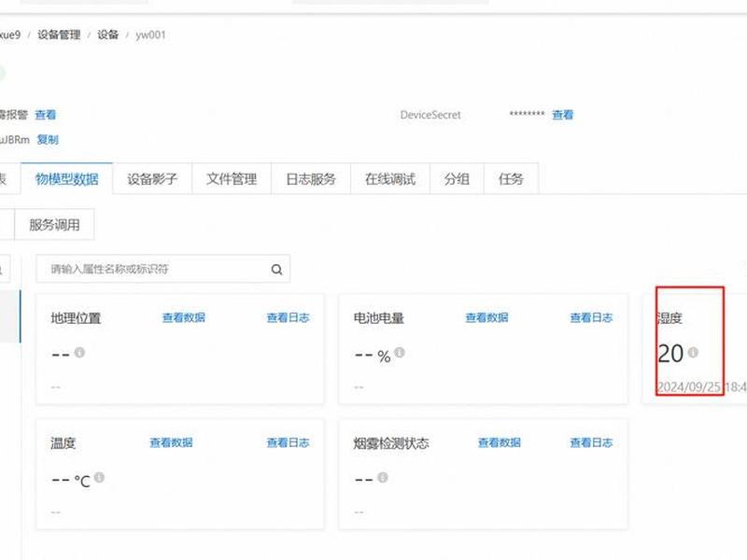Click the 地理位置 card title

(x=76, y=318)
